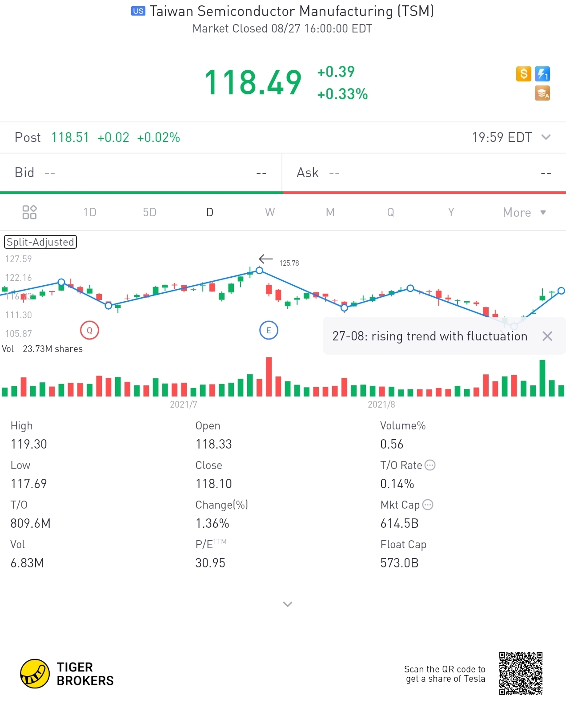Select the D daily chart tab
The width and height of the screenshot is (566, 728).
[x=210, y=212]
